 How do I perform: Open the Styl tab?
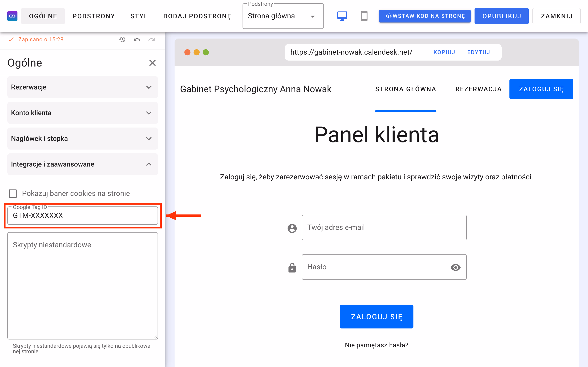tap(139, 16)
